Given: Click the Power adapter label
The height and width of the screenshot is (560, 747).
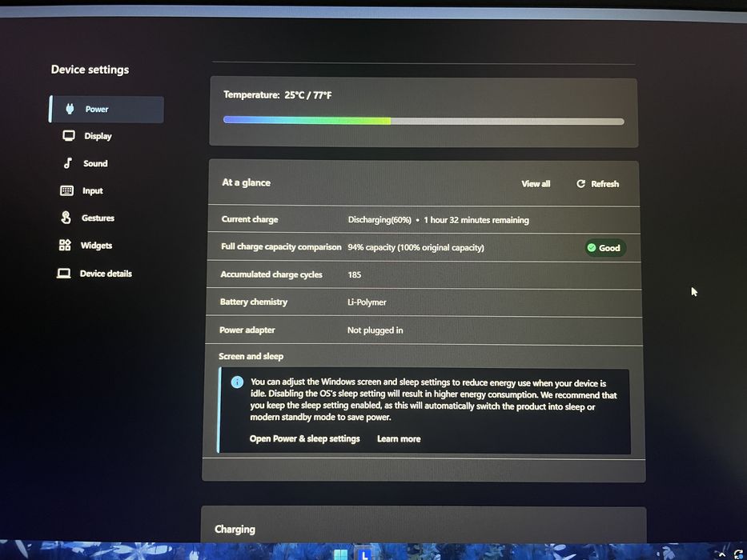Looking at the screenshot, I should [247, 330].
